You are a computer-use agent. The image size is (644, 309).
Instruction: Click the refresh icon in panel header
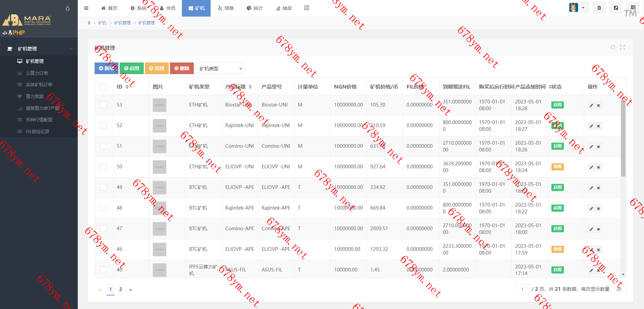point(613,47)
